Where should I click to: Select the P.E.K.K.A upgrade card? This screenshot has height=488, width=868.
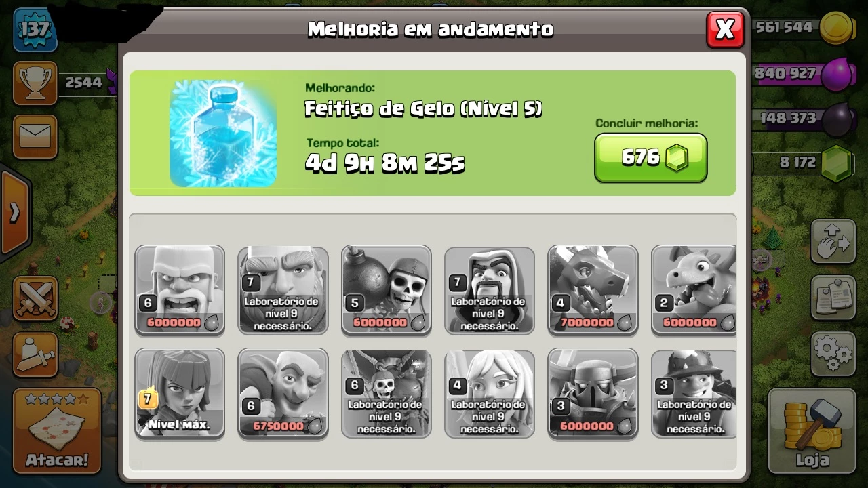pos(593,393)
